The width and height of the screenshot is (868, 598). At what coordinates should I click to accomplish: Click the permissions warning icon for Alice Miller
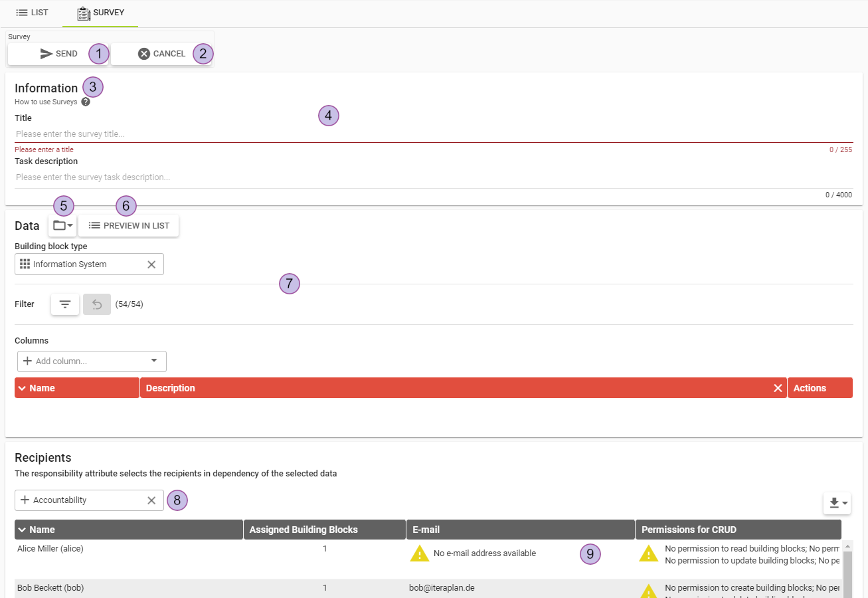click(x=648, y=553)
